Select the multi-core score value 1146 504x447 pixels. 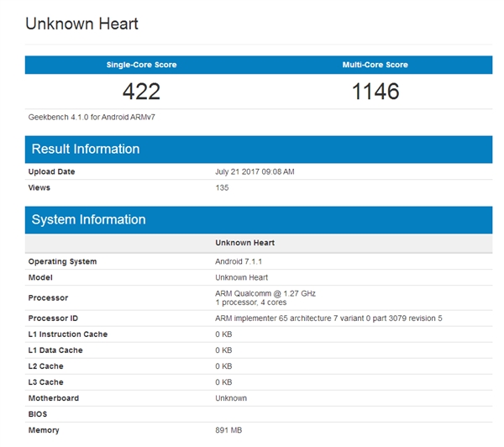[x=375, y=91]
